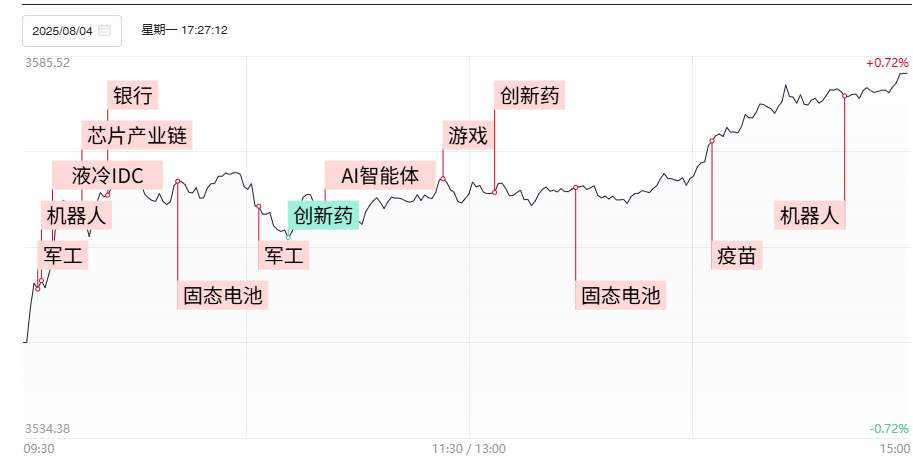Select the 3534.38 price axis value
The height and width of the screenshot is (476, 913).
tap(47, 429)
